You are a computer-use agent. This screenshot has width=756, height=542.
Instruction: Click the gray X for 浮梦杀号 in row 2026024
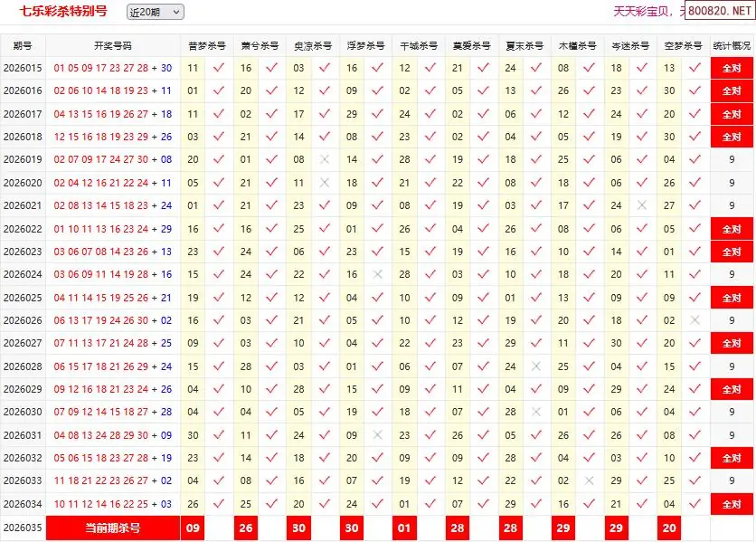[x=377, y=274]
